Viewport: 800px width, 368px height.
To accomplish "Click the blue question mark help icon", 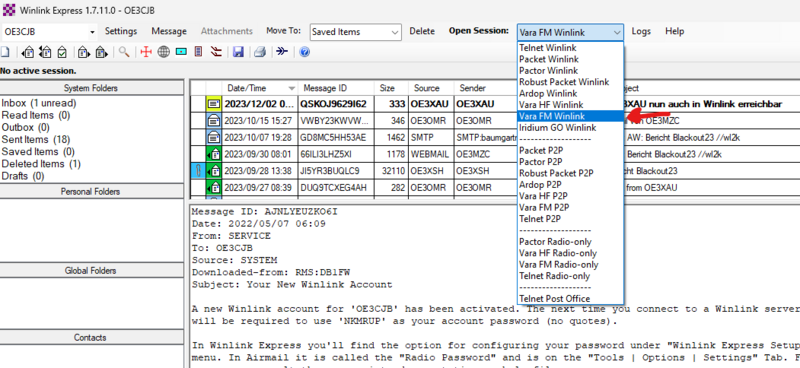I will point(305,52).
